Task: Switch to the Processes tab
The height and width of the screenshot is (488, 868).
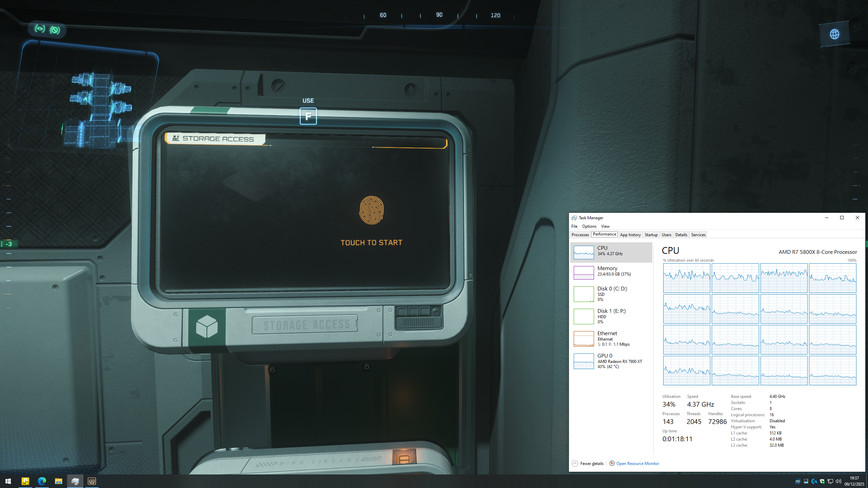Action: point(580,235)
